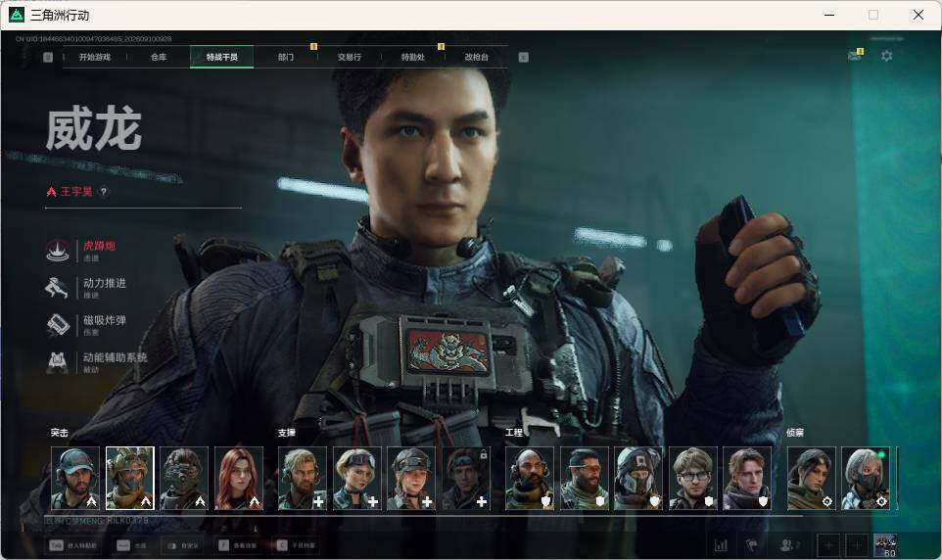
Task: Switch to the 仓库 tab
Action: [x=159, y=57]
